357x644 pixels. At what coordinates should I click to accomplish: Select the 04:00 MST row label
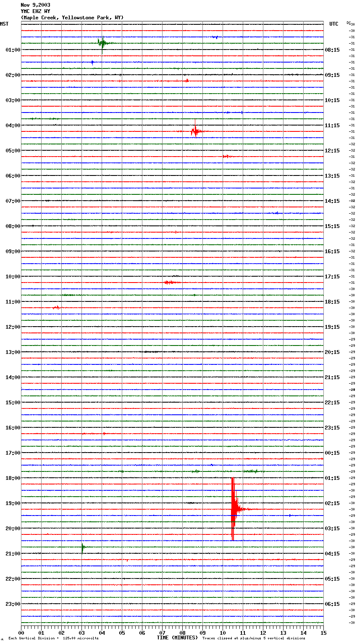[x=13, y=126]
